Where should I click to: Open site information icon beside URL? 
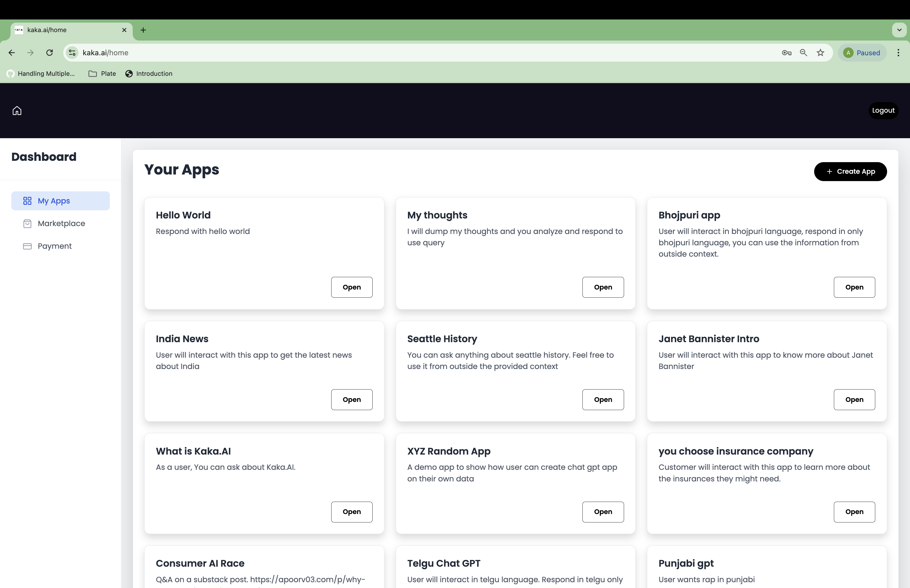[72, 53]
